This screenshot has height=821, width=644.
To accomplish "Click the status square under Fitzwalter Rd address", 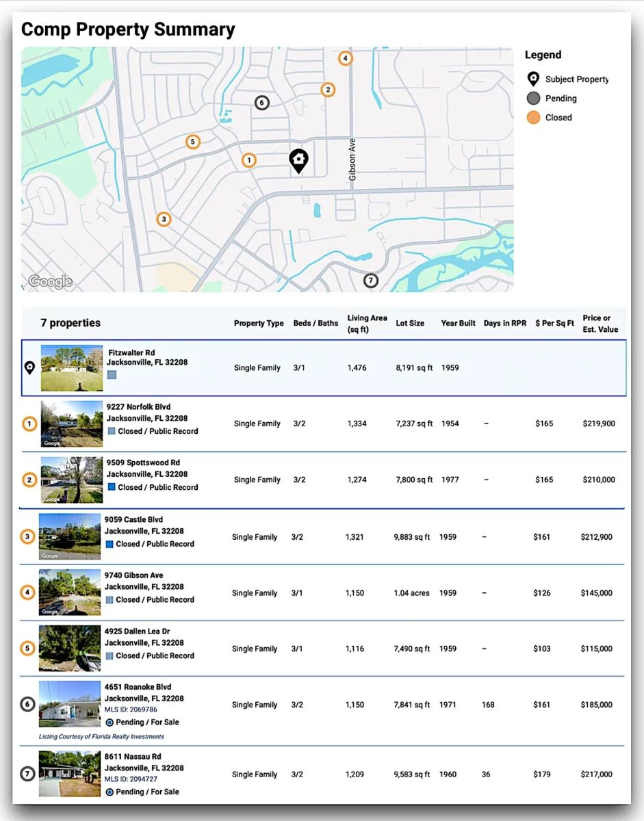I will 112,375.
